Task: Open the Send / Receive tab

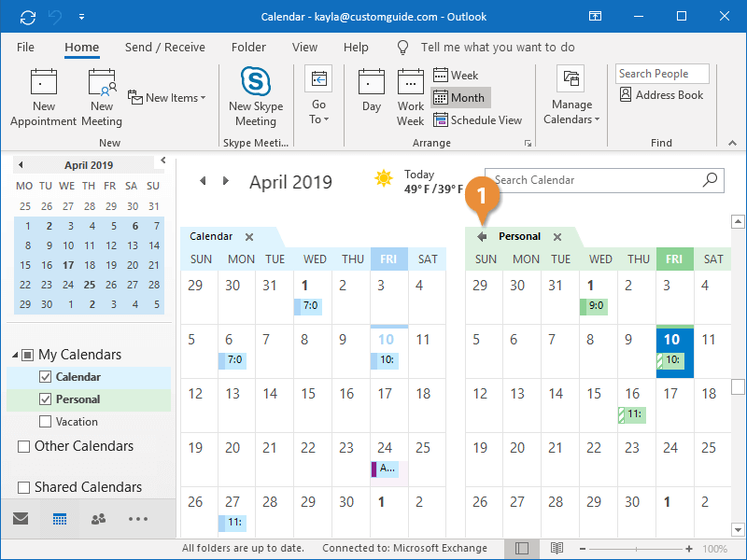Action: click(165, 48)
